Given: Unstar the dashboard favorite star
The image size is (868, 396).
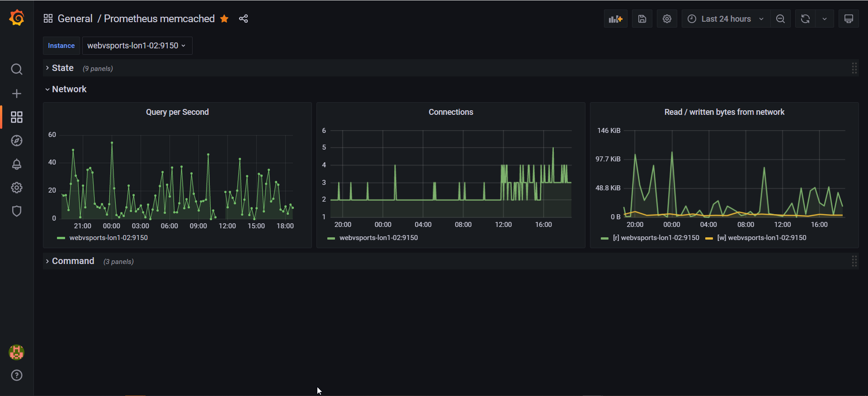Looking at the screenshot, I should tap(224, 19).
